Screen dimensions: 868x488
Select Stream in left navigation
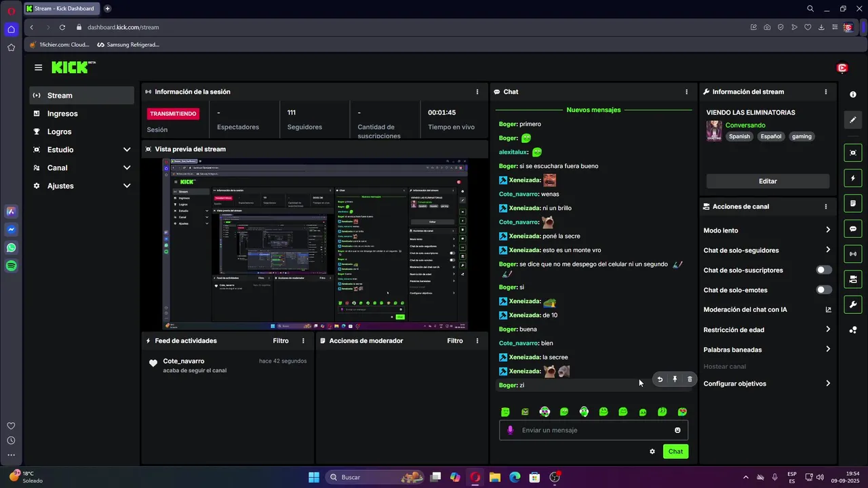coord(82,96)
